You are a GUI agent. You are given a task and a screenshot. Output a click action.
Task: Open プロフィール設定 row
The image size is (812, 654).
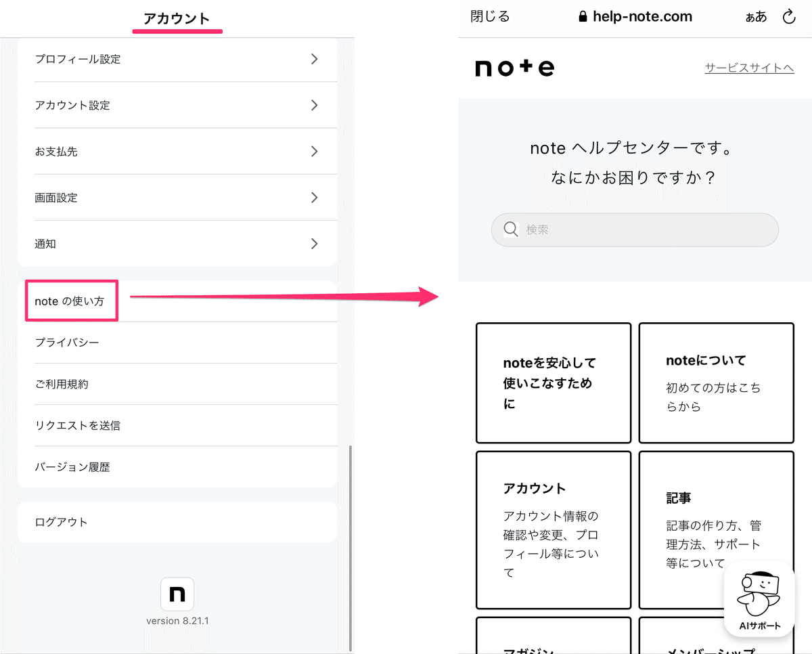pos(177,60)
